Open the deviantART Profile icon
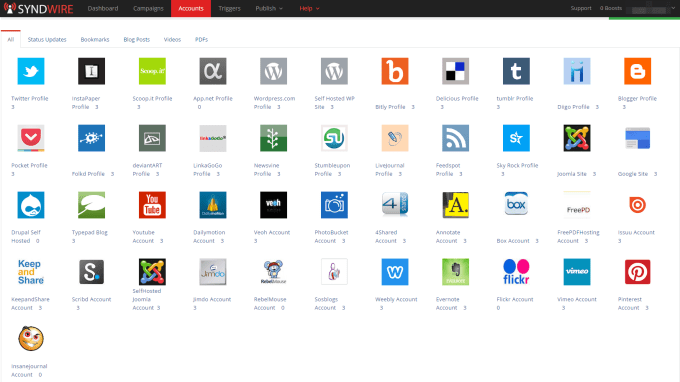 tap(152, 138)
